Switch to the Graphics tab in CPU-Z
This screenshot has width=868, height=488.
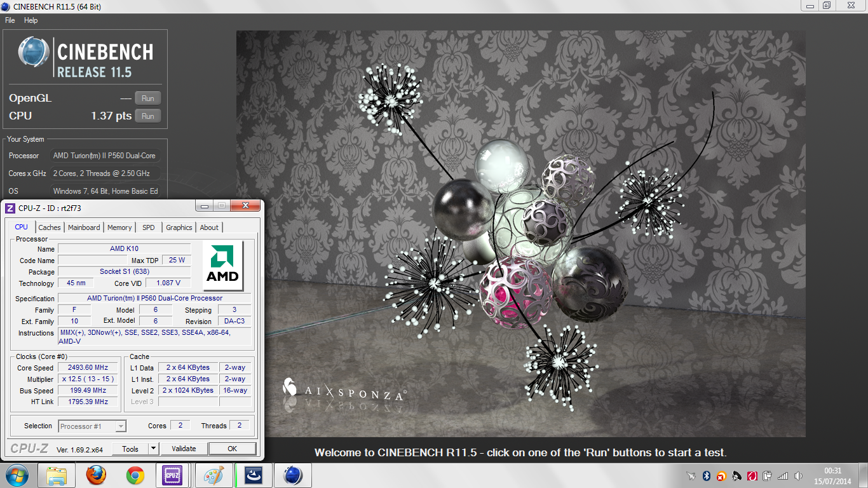click(179, 227)
